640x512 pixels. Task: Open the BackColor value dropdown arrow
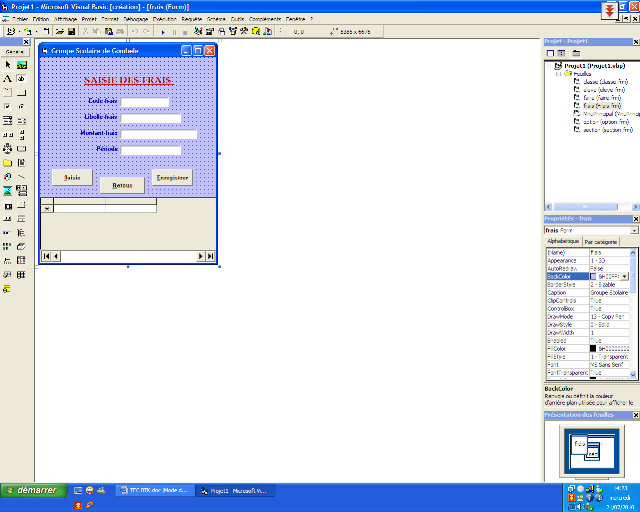point(626,275)
